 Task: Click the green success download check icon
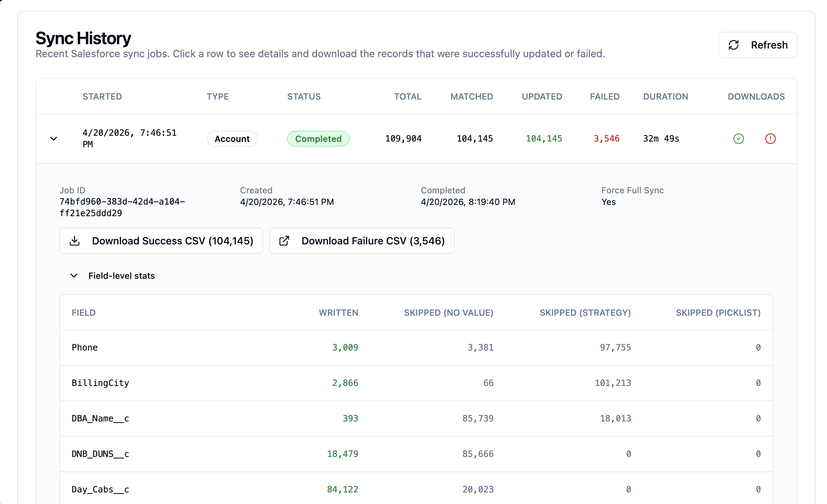[738, 139]
